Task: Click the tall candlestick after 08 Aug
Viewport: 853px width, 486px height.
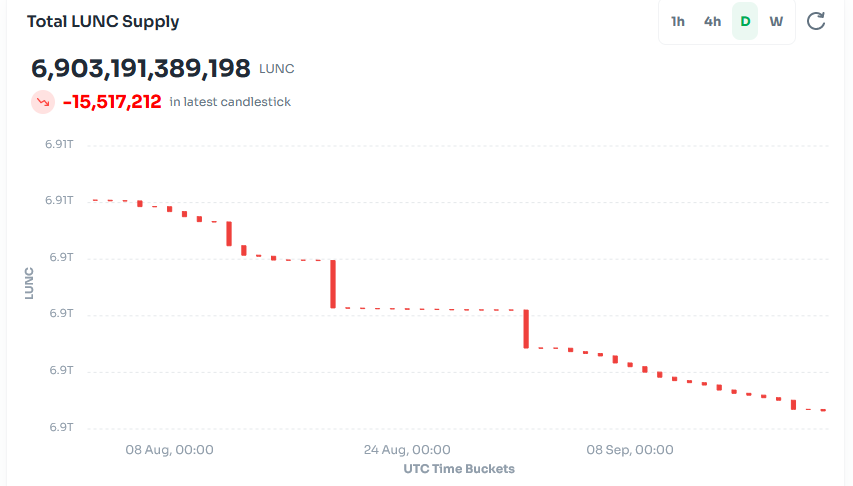Action: pos(229,233)
